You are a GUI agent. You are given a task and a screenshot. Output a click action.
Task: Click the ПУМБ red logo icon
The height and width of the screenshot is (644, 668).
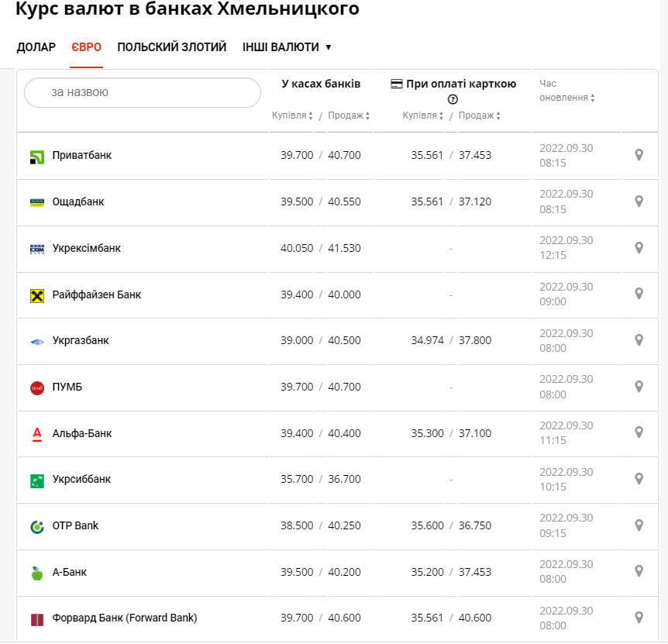pos(37,387)
